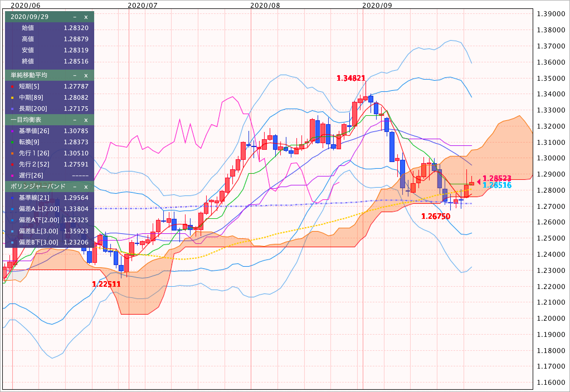
Task: Close the ボリンジャーバンド panel
Action: 86,187
